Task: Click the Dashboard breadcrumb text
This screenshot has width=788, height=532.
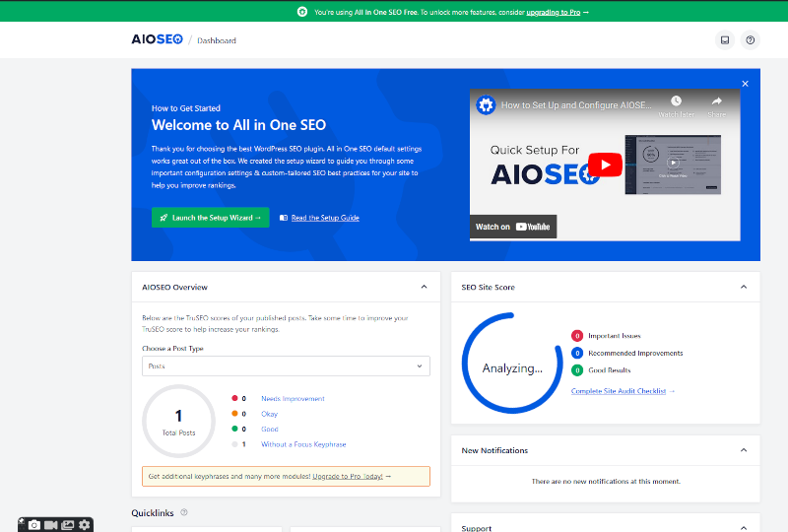Action: [x=217, y=40]
